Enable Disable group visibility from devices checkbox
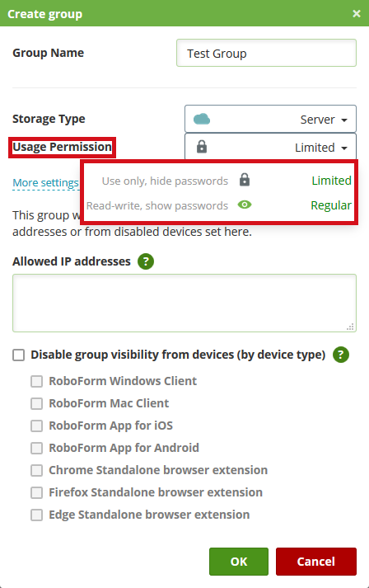The height and width of the screenshot is (588, 369). click(x=19, y=355)
